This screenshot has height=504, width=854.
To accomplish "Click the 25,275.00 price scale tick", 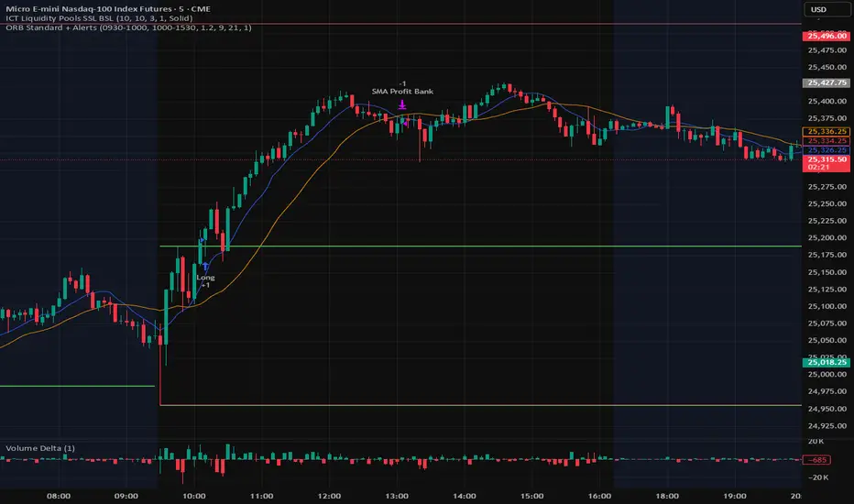I will click(x=827, y=187).
